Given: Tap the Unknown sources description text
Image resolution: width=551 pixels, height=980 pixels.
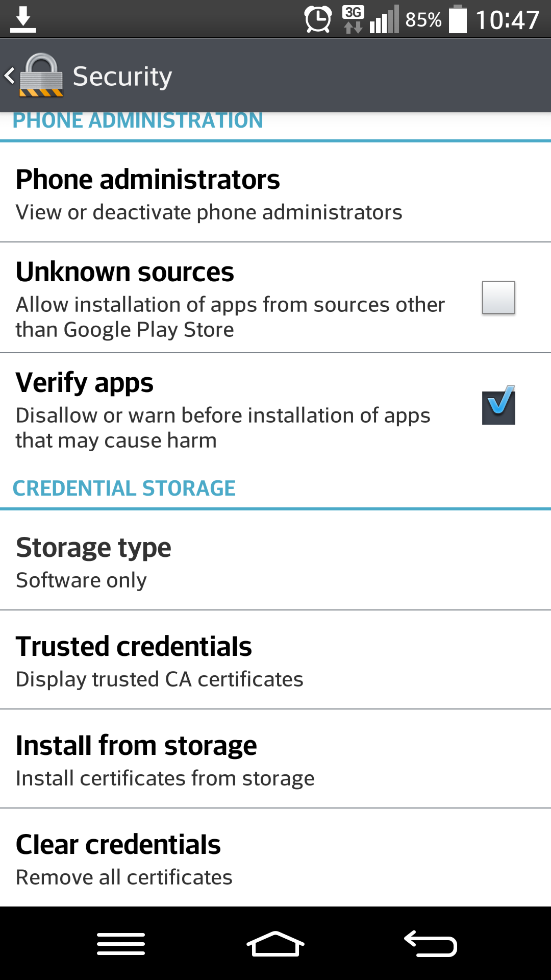Looking at the screenshot, I should [x=230, y=317].
